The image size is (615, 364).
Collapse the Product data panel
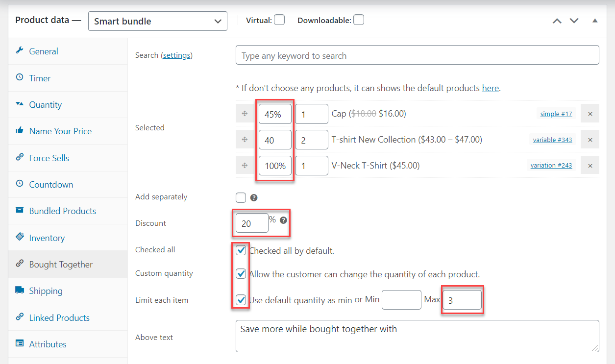pos(595,21)
